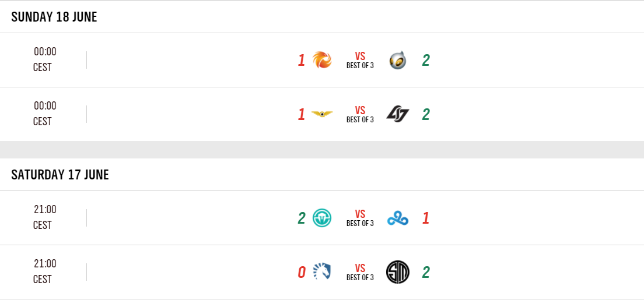Click the Phoenix1 orange phoenix logo
The width and height of the screenshot is (644, 300).
[322, 60]
